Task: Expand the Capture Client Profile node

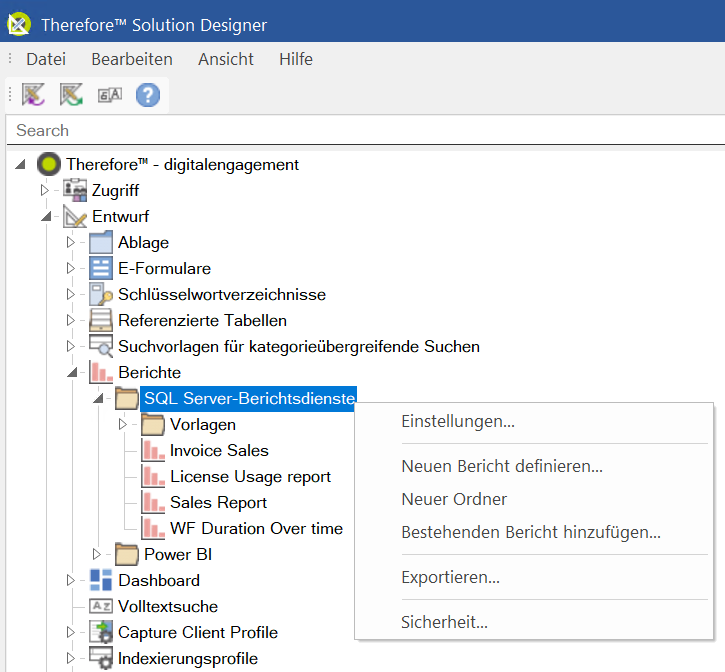Action: 70,632
